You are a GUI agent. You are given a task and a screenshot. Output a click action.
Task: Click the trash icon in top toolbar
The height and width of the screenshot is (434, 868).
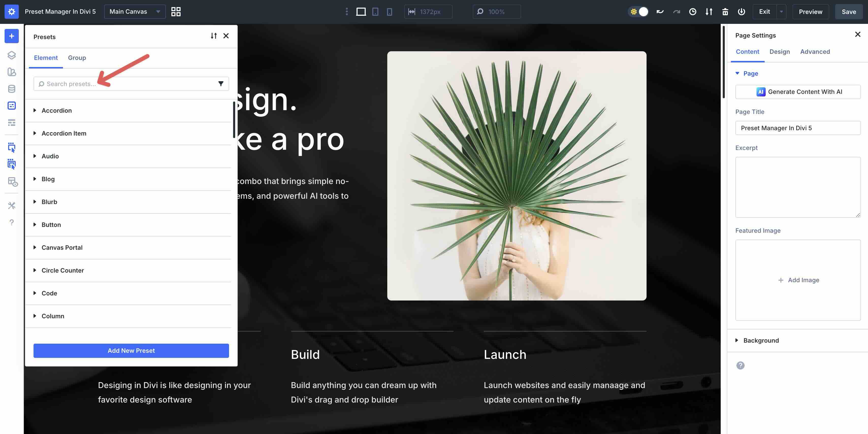725,11
